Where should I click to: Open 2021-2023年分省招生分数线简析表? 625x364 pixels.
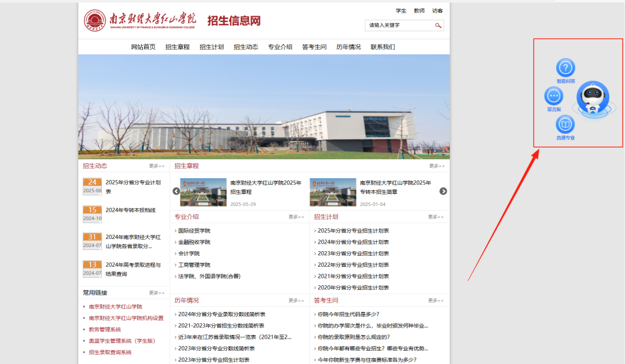221,326
